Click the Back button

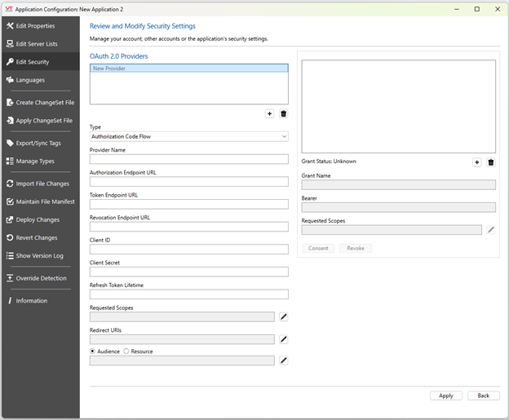483,396
